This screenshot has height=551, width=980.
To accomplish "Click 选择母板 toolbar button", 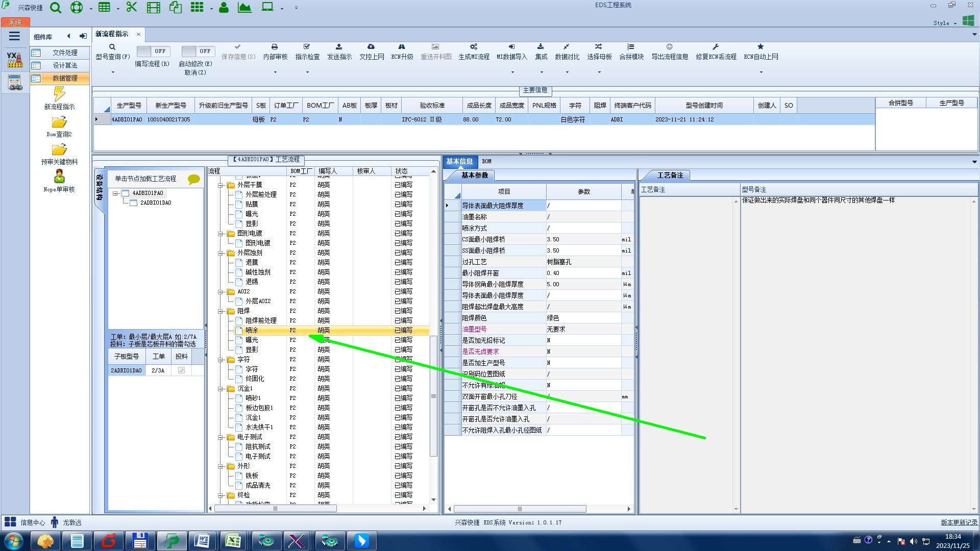I will point(599,52).
